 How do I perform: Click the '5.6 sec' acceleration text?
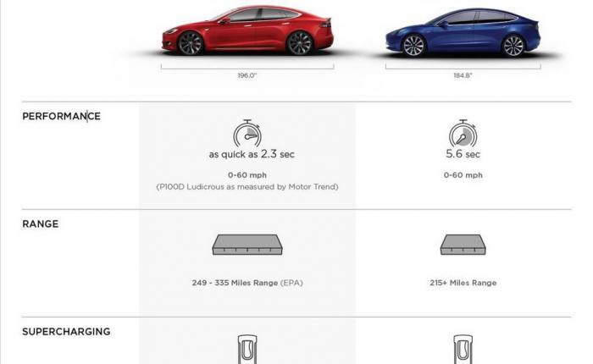(463, 154)
